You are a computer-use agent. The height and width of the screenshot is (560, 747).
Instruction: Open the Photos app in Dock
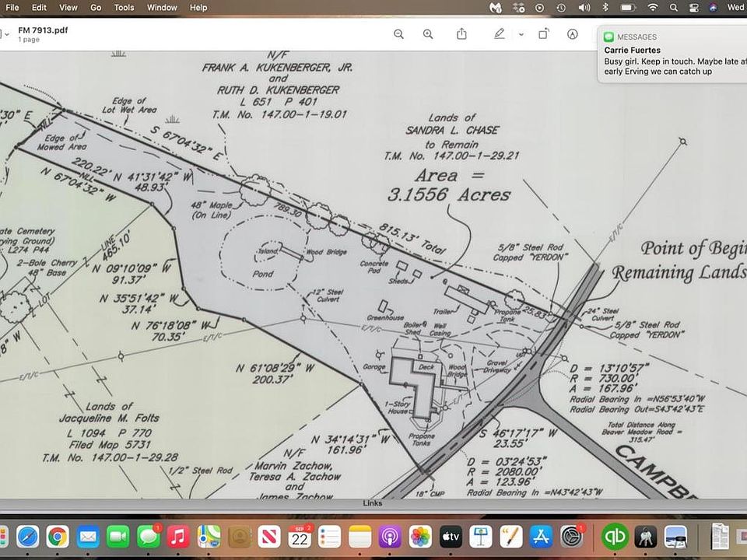(420, 537)
